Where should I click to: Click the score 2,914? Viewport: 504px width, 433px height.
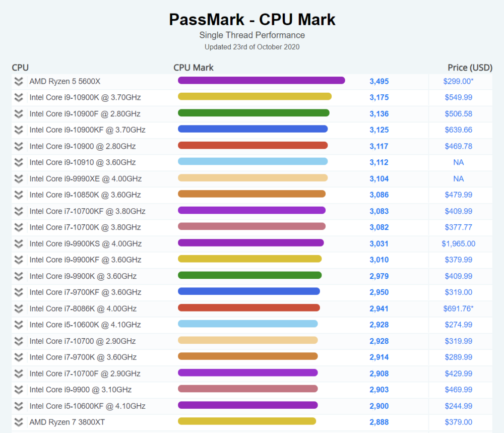[x=379, y=357]
